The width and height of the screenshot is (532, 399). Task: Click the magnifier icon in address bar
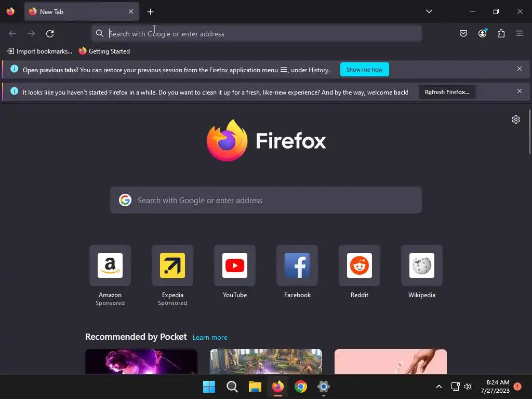click(x=99, y=34)
